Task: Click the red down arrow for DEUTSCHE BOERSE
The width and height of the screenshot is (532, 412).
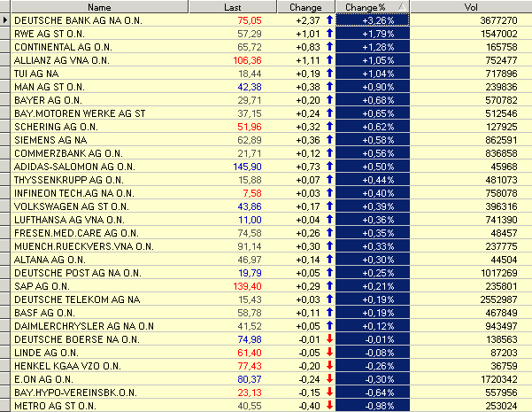Action: pyautogui.click(x=329, y=338)
